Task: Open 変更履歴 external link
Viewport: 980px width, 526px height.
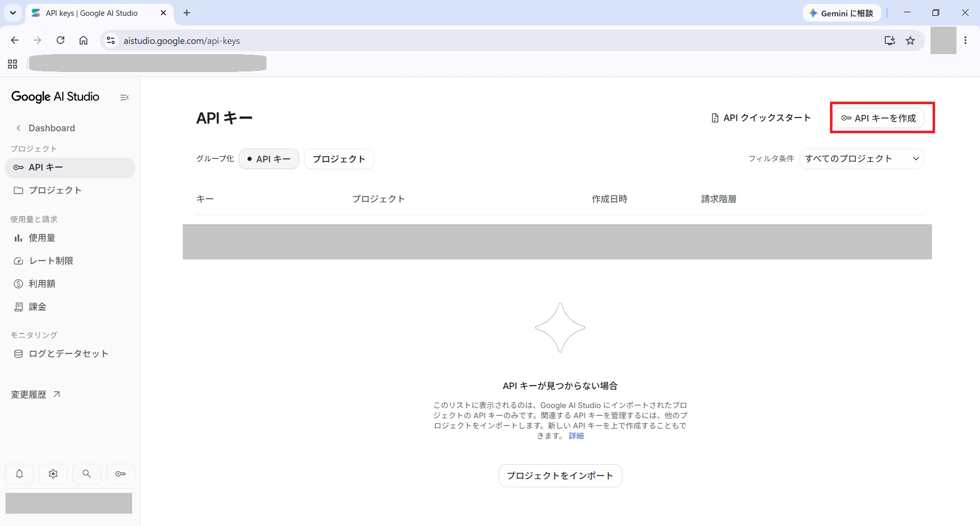Action: tap(36, 395)
